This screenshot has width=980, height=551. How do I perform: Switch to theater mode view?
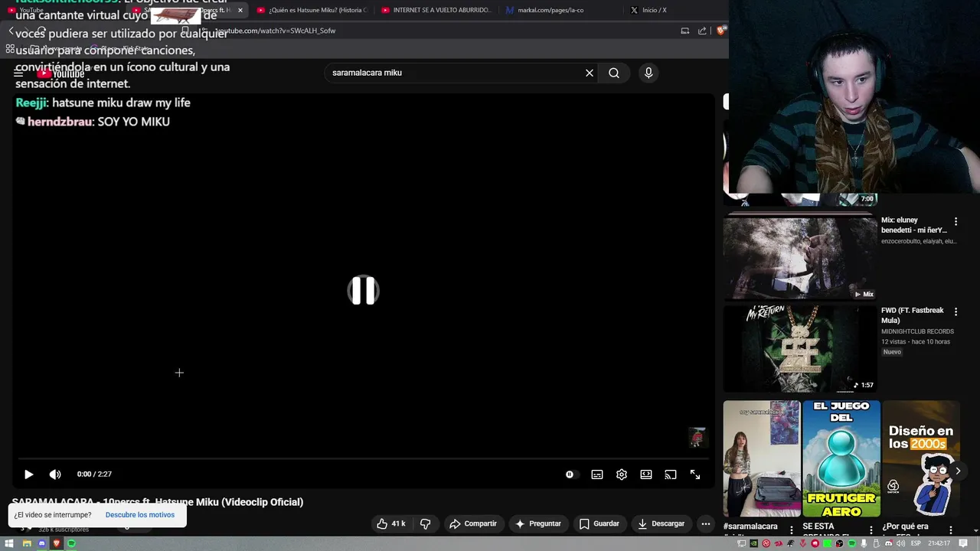click(x=646, y=474)
